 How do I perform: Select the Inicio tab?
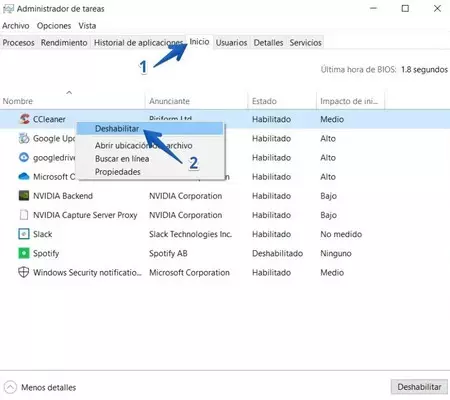coord(199,42)
